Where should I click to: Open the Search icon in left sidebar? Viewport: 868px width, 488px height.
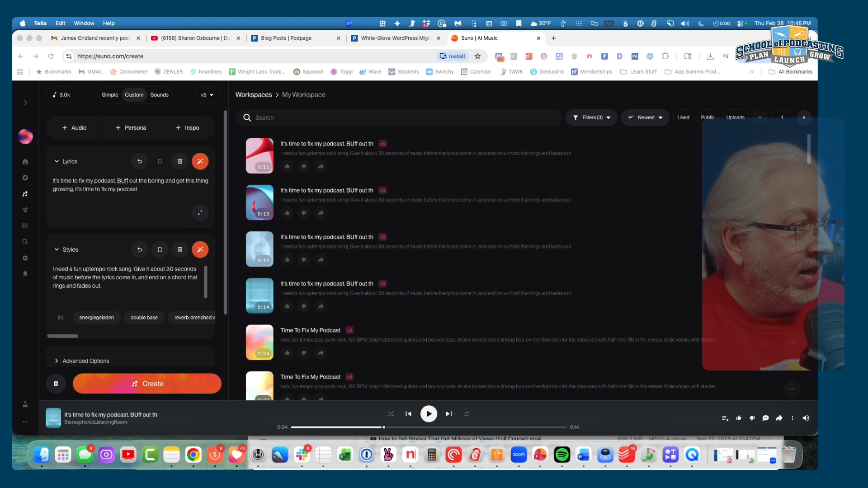pyautogui.click(x=25, y=242)
